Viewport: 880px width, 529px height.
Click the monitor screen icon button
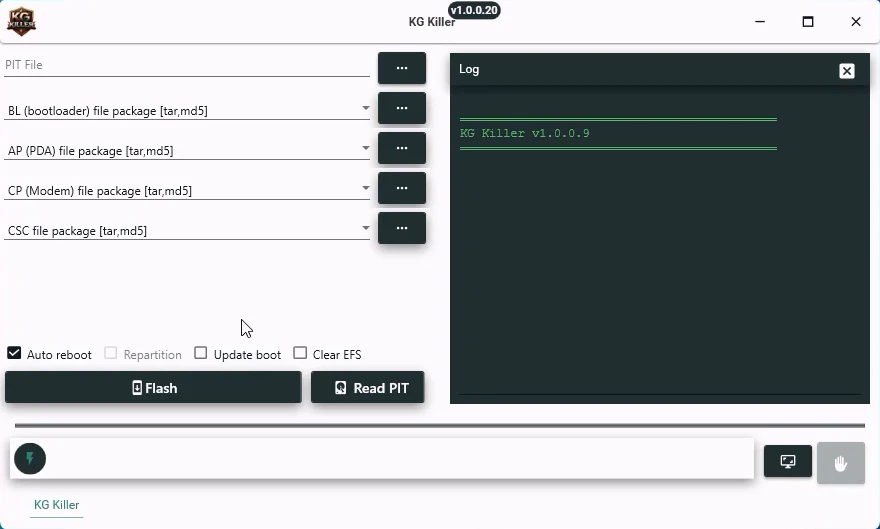[x=788, y=461]
